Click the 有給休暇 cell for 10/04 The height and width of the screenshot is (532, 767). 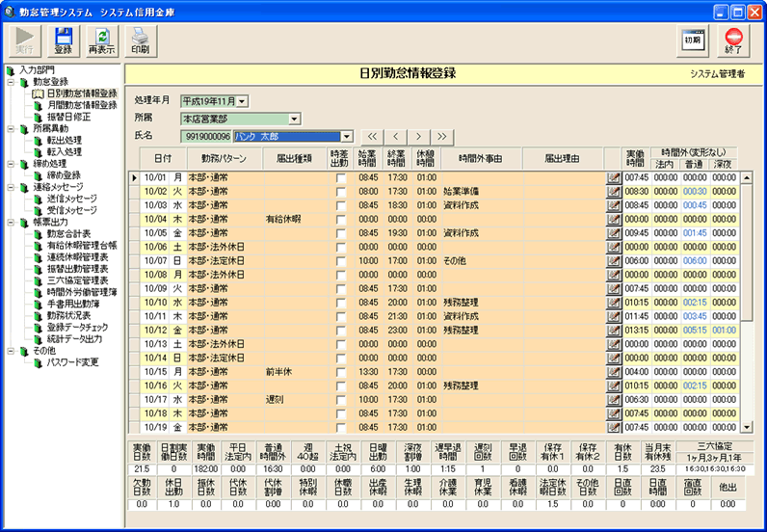(296, 220)
